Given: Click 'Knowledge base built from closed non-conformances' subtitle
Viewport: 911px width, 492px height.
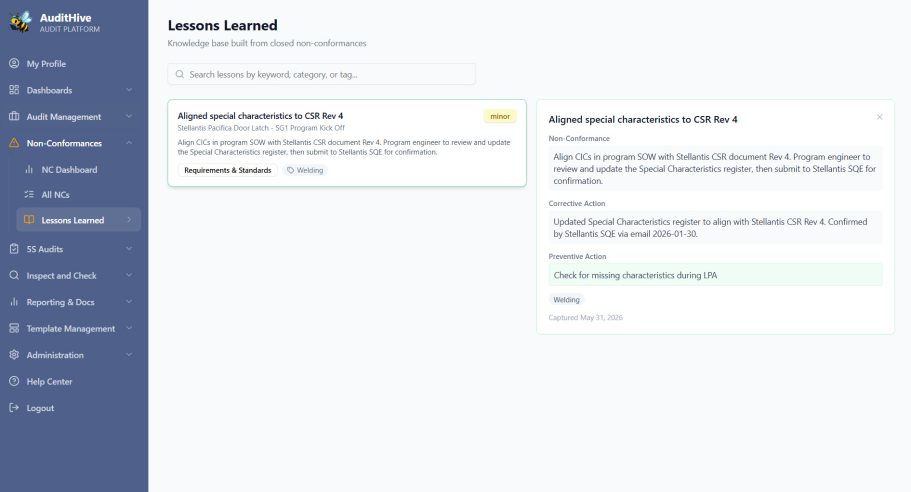Looking at the screenshot, I should tap(267, 43).
